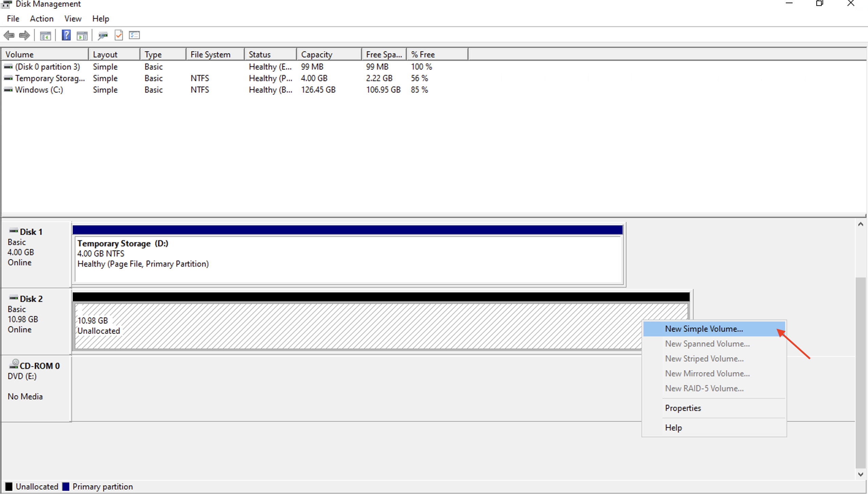Sort by the Capacity column header
This screenshot has width=868, height=494.
tap(329, 55)
